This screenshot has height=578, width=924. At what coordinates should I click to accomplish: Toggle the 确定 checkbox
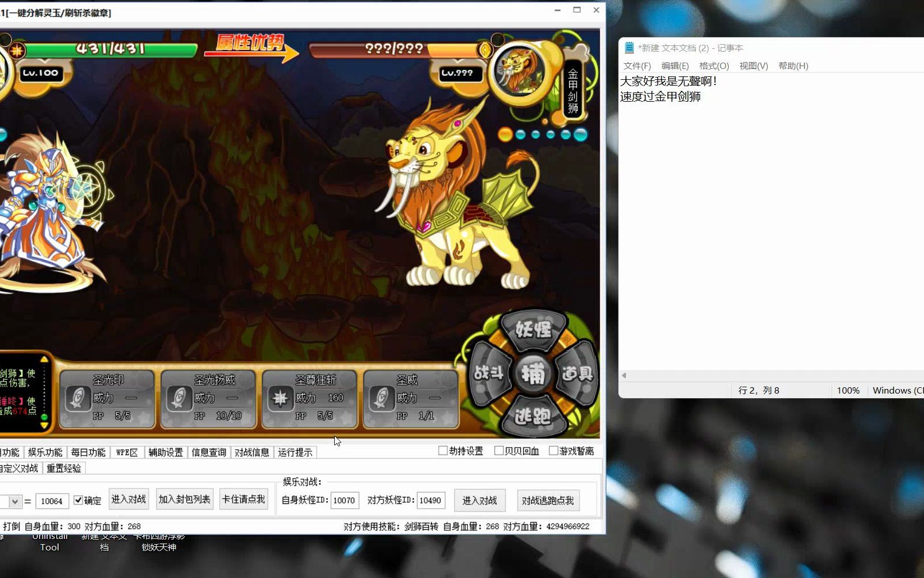[x=78, y=500]
